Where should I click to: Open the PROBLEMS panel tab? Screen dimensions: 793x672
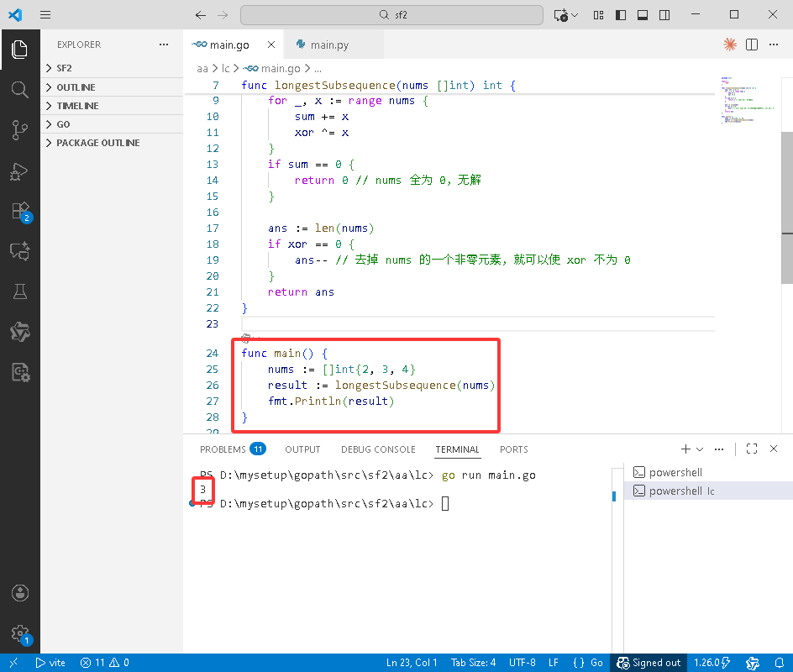coord(232,449)
